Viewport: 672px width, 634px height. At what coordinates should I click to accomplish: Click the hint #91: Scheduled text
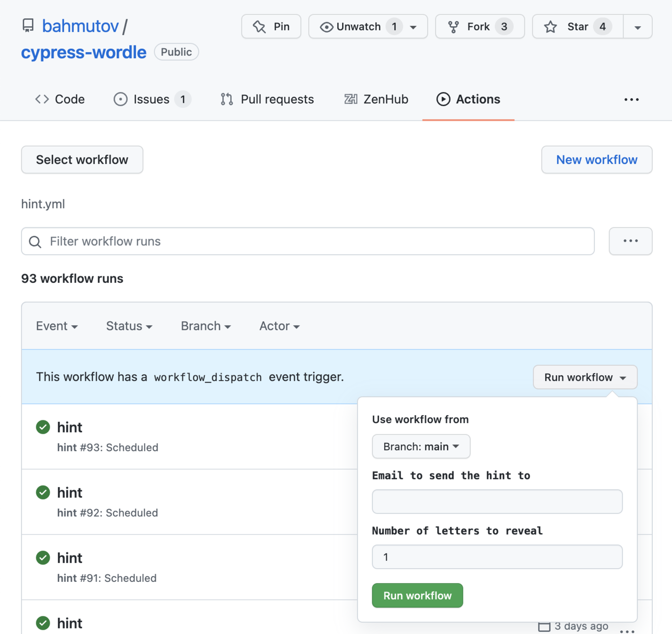point(107,578)
